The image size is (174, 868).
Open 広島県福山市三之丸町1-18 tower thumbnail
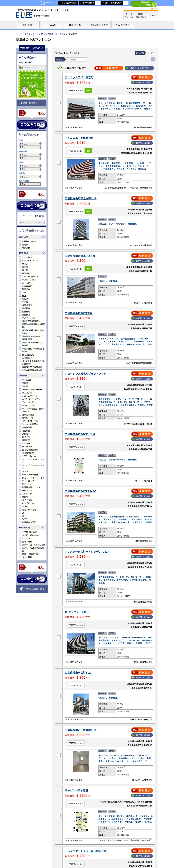coord(81,230)
